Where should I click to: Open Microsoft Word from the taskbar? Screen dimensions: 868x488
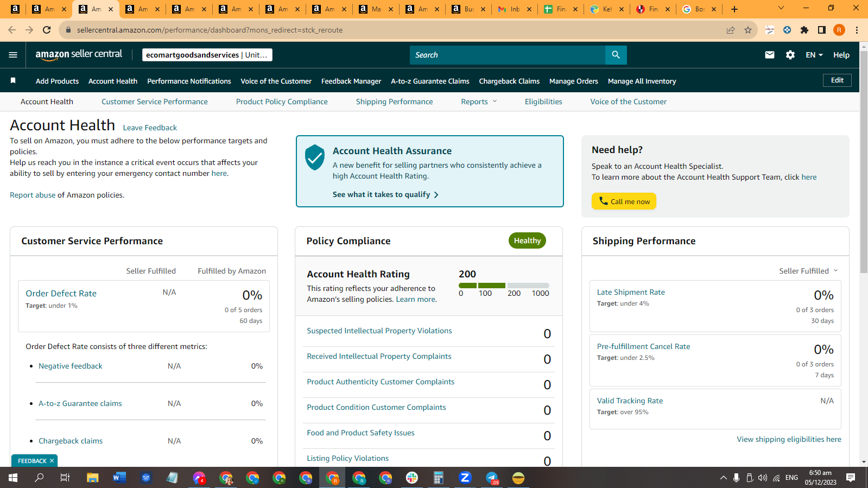[119, 478]
